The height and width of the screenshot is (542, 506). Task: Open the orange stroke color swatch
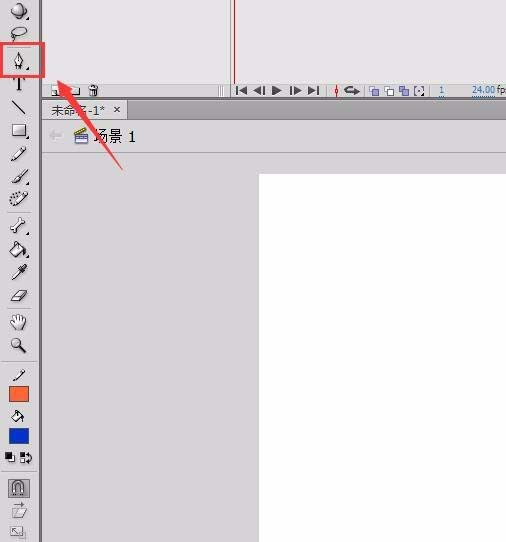coord(19,394)
